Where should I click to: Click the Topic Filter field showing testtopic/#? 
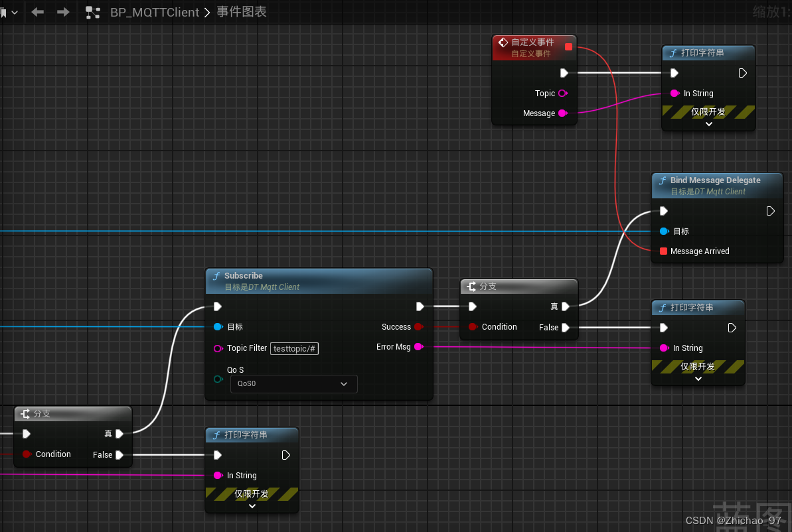(x=294, y=348)
